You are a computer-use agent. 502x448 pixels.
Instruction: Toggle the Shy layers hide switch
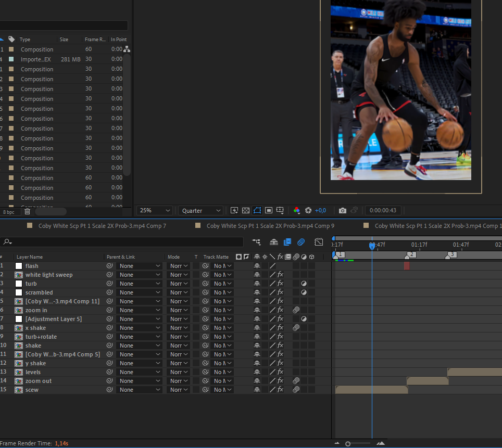[274, 242]
